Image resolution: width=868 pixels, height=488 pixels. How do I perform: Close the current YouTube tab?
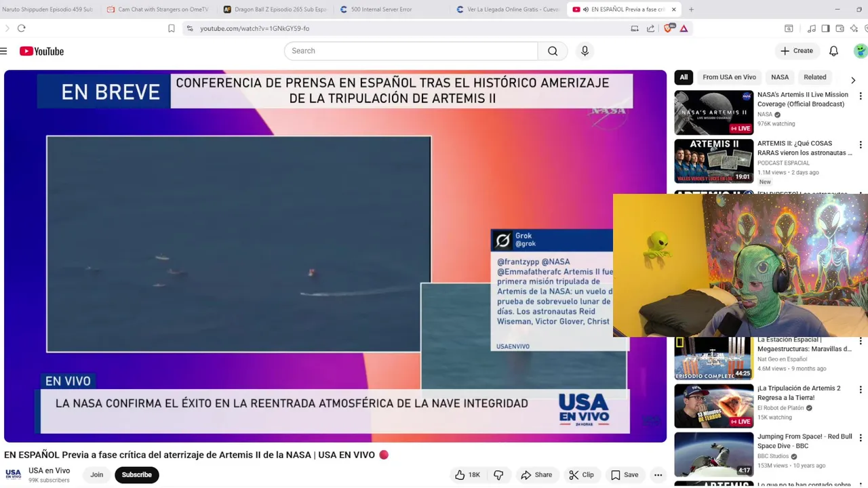(673, 9)
